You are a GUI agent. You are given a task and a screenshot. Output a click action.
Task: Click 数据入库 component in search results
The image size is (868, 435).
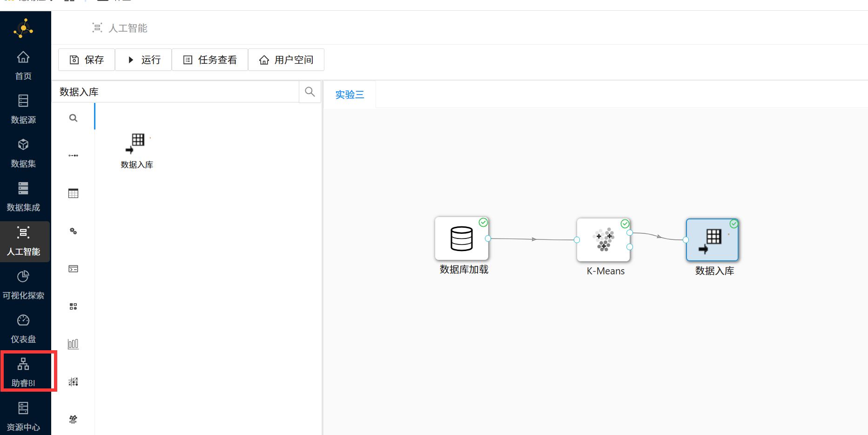tap(137, 151)
